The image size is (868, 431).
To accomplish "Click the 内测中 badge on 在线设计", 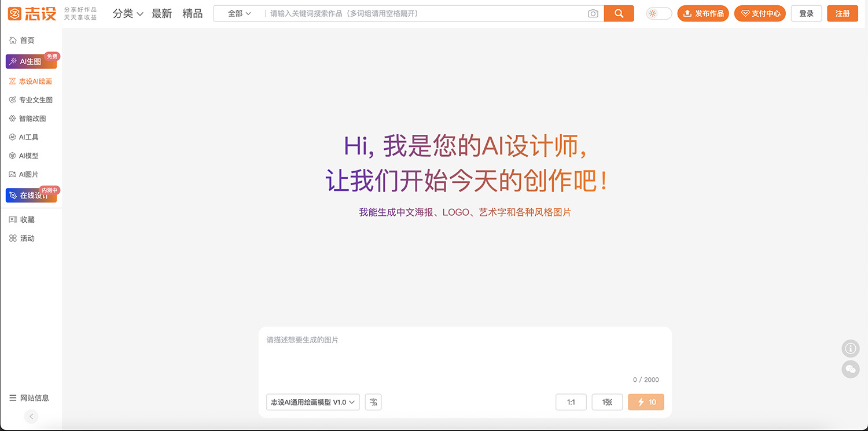I will pyautogui.click(x=50, y=190).
